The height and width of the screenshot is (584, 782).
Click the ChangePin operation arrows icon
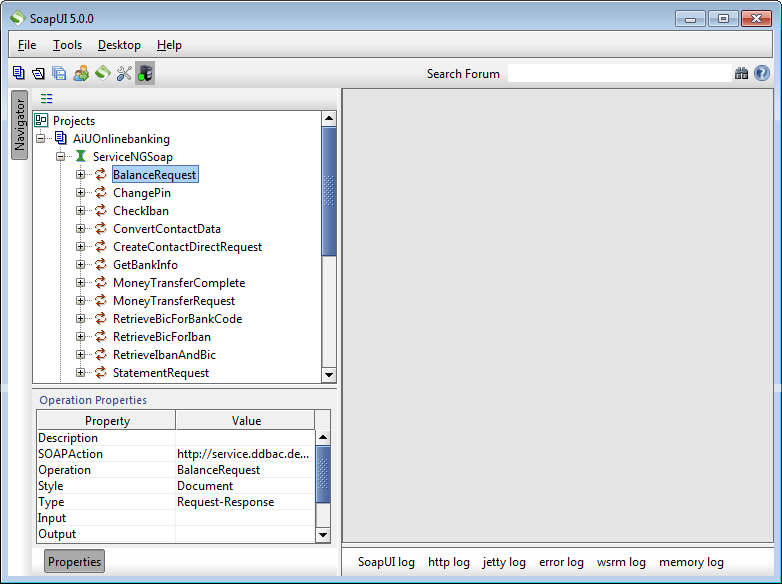101,192
